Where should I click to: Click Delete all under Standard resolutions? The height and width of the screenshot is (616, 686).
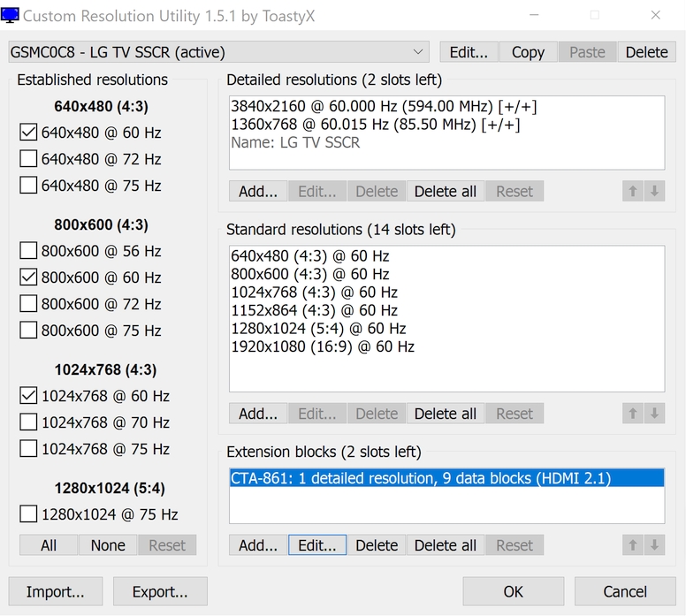coord(445,414)
